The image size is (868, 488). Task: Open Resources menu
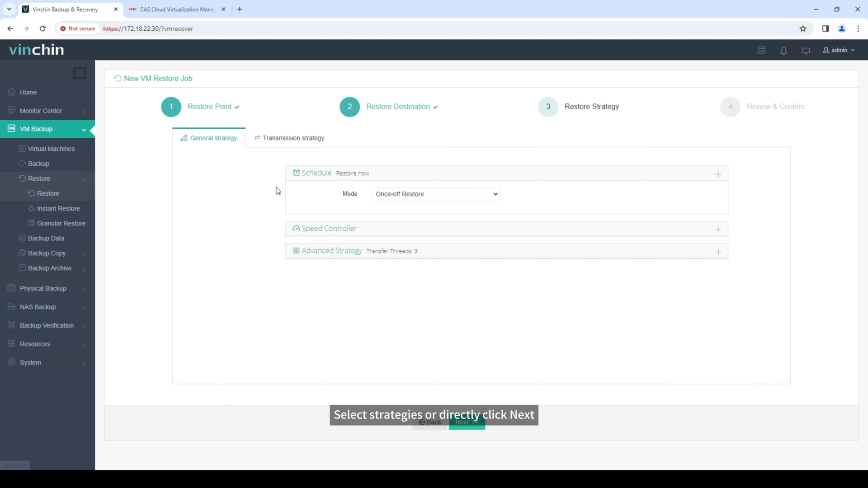[x=47, y=344]
